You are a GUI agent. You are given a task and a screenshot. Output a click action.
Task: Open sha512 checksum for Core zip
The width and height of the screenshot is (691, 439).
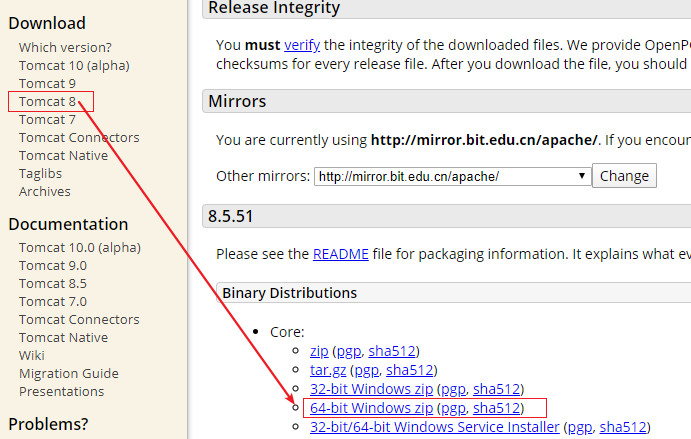pos(392,351)
